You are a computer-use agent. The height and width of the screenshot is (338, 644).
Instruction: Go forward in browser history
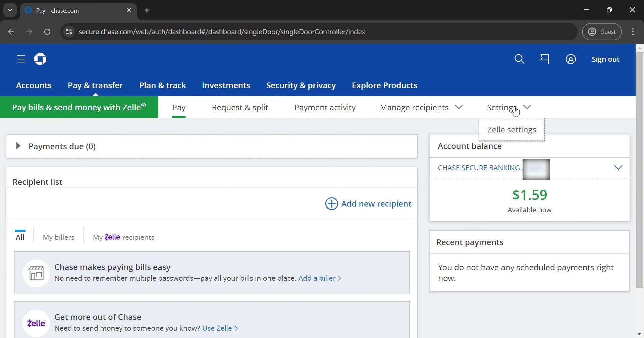coord(29,32)
